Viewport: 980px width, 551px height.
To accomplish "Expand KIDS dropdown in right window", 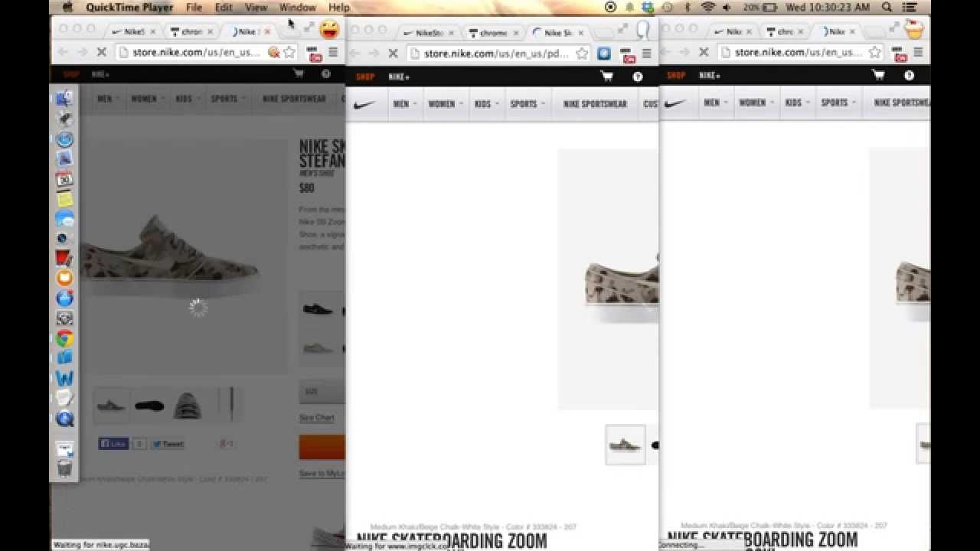I will click(x=798, y=103).
